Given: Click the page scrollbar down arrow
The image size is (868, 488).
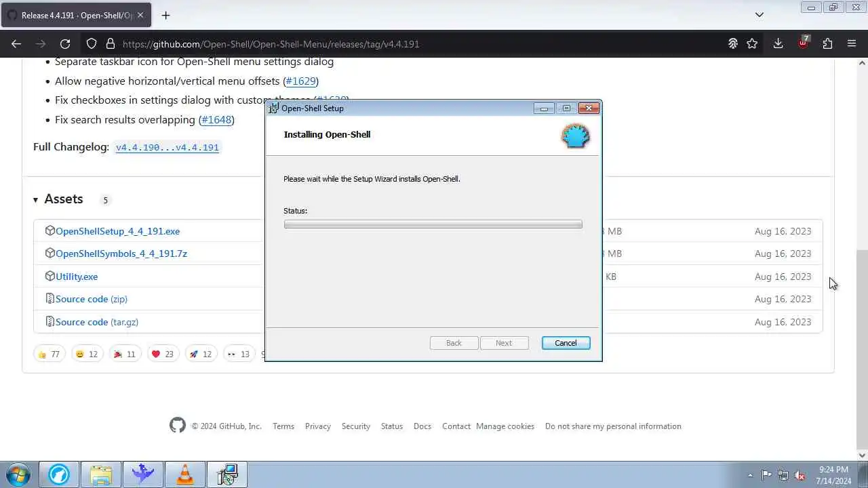Looking at the screenshot, I should pyautogui.click(x=862, y=455).
